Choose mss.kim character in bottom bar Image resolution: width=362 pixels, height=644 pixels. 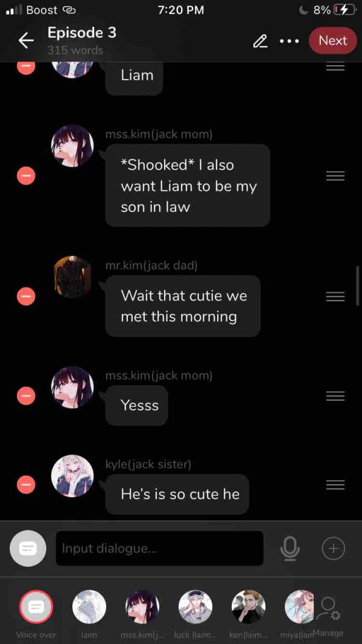point(142,607)
